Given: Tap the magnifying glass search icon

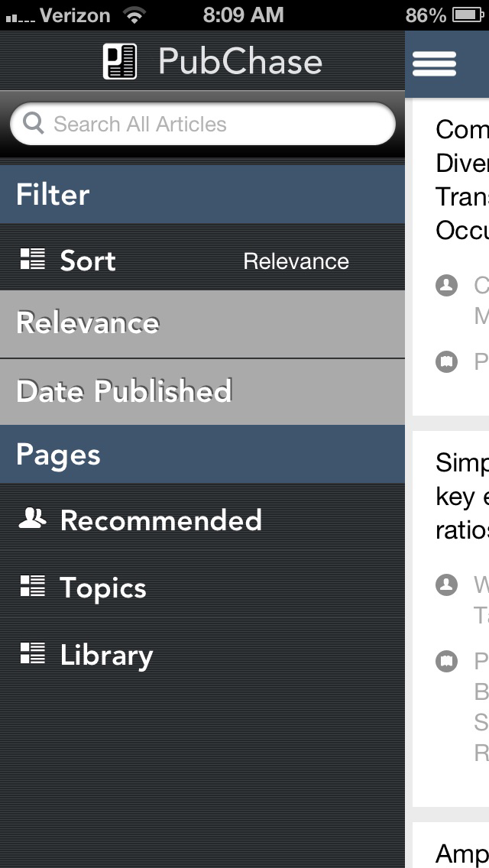Looking at the screenshot, I should pos(33,123).
